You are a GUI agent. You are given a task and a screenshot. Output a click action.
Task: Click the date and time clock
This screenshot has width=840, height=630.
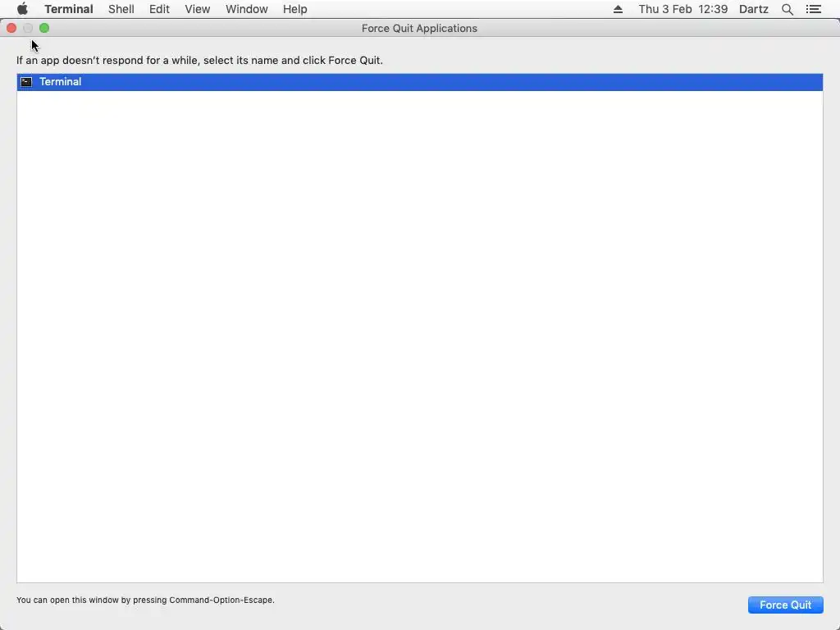[682, 9]
